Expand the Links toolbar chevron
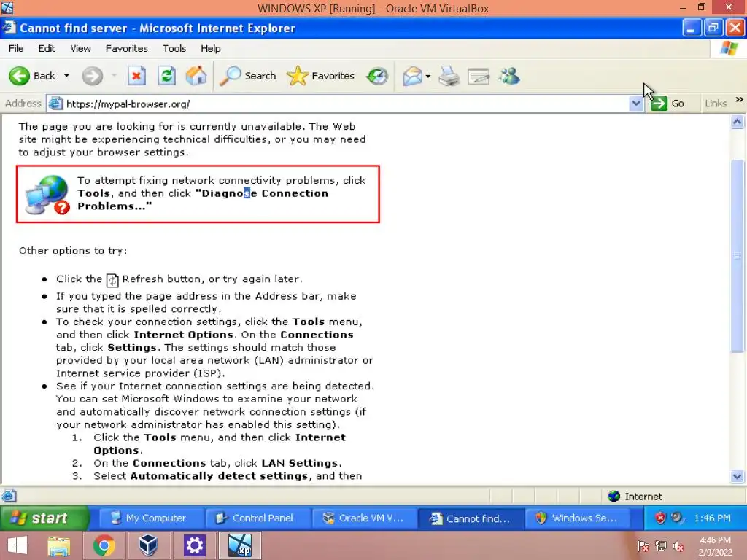 [x=739, y=99]
